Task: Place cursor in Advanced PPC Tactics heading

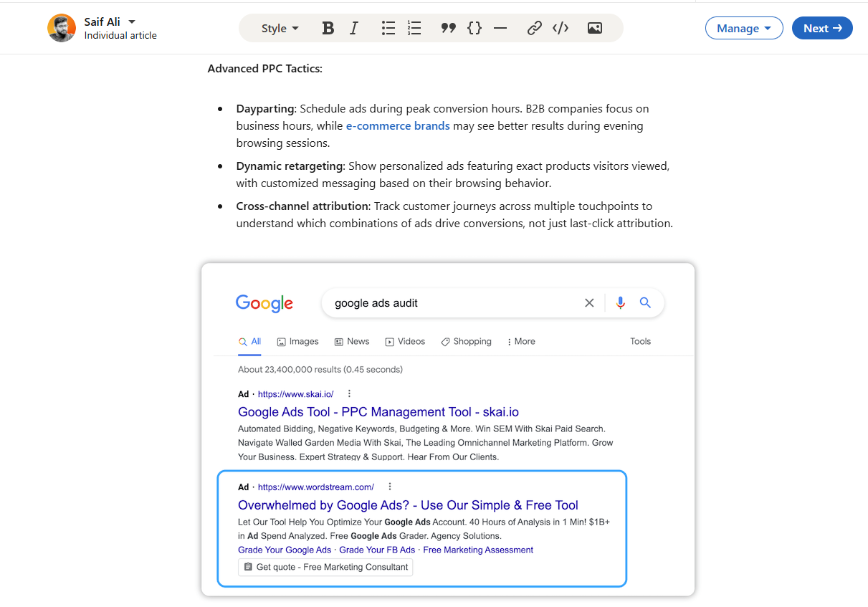Action: pyautogui.click(x=264, y=69)
